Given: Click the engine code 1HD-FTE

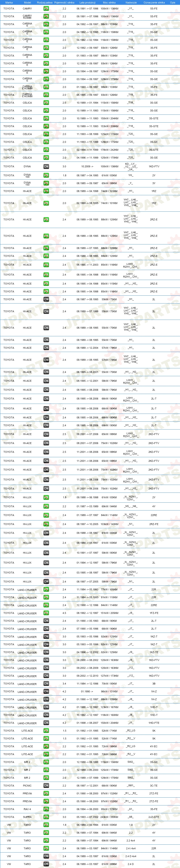Looking at the screenshot, I should (x=154, y=723).
